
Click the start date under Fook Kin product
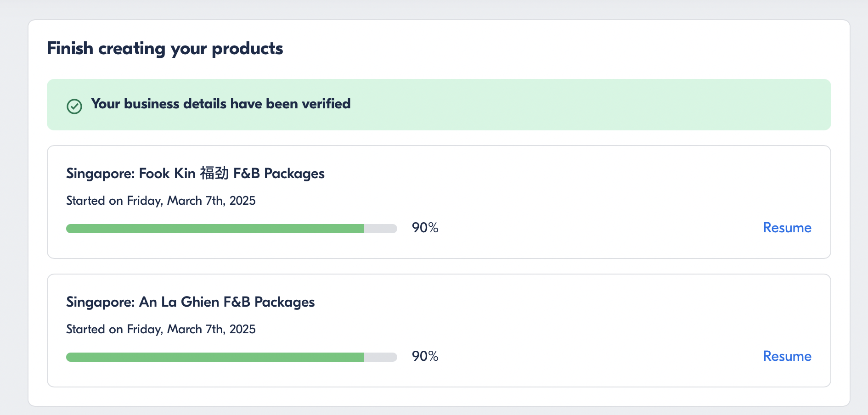click(161, 201)
